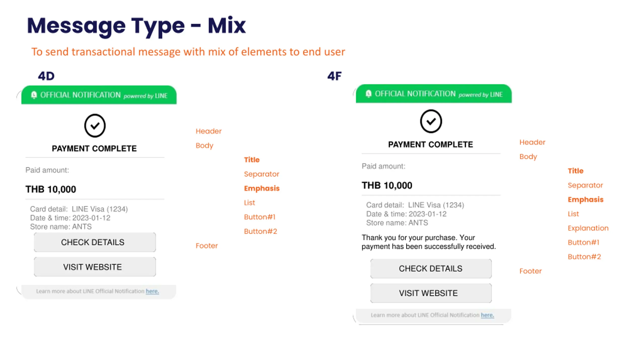Viewport: 644px width, 362px height.
Task: Open the 'here' link in 4F footer
Action: click(487, 315)
